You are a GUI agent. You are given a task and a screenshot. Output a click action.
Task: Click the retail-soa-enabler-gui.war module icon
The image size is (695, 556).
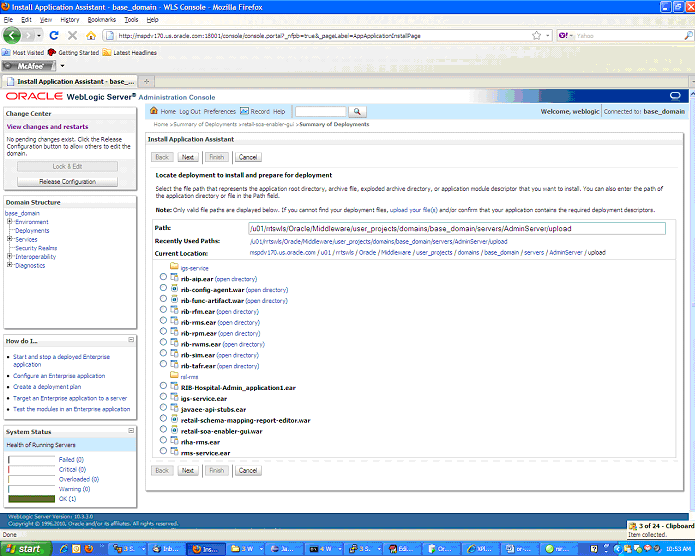pyautogui.click(x=174, y=430)
